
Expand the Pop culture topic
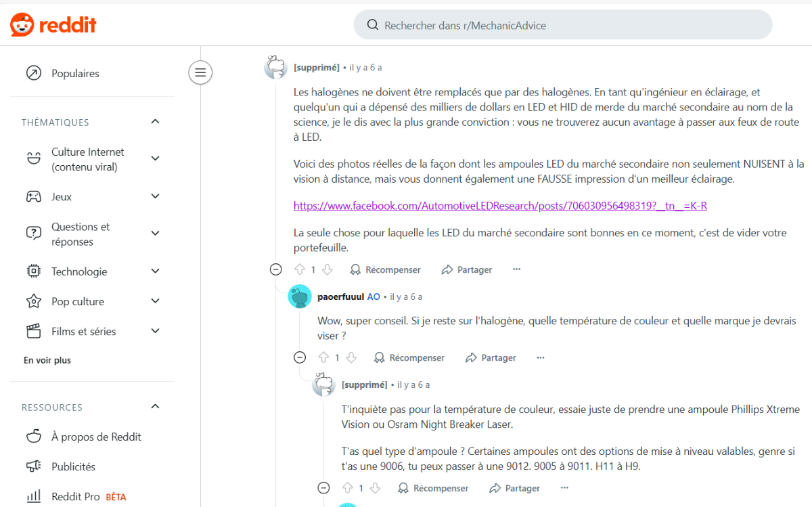point(155,301)
